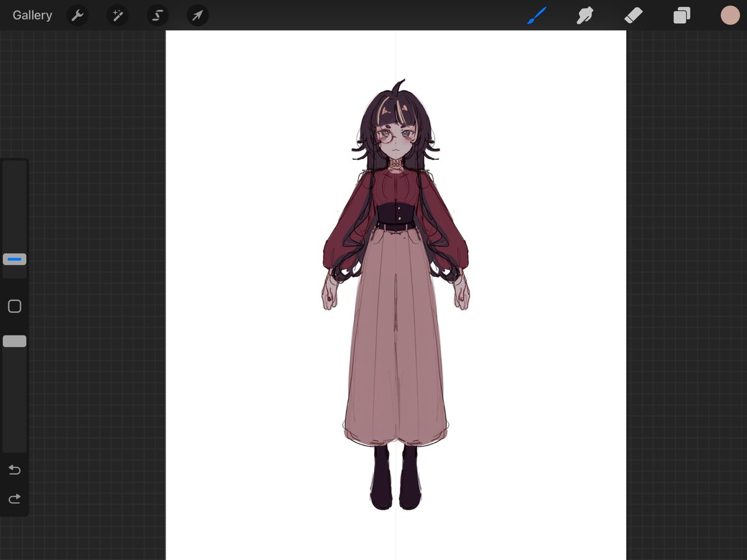Open the Gallery view
The height and width of the screenshot is (560, 747).
(32, 15)
